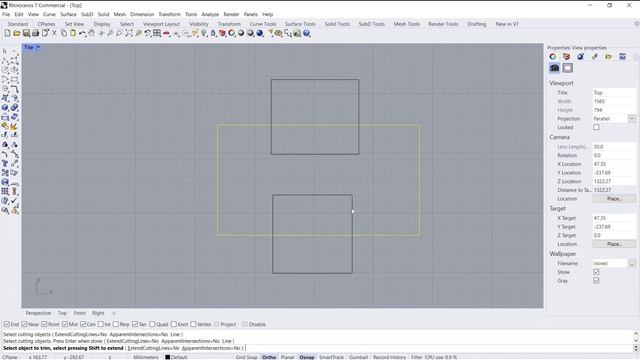Toggle the Near osnap checkbox
This screenshot has height=360, width=640.
24,324
